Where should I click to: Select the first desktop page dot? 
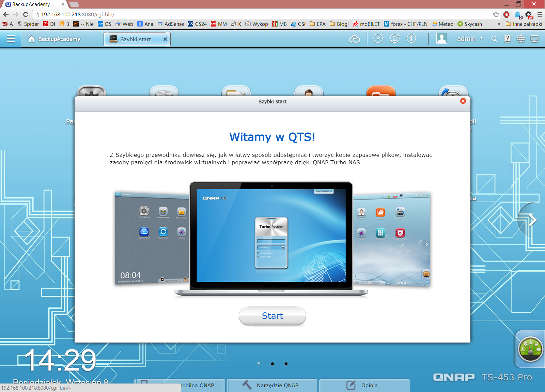point(259,363)
